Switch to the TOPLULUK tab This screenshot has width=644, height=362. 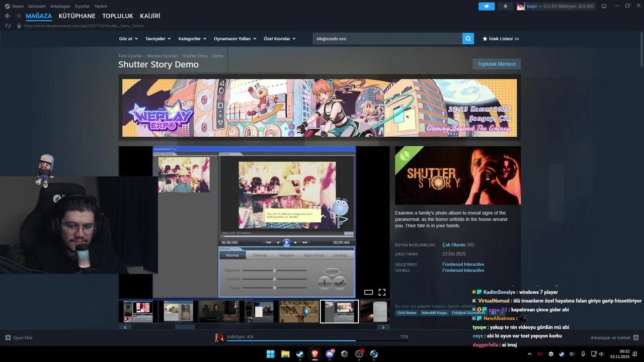click(x=118, y=16)
